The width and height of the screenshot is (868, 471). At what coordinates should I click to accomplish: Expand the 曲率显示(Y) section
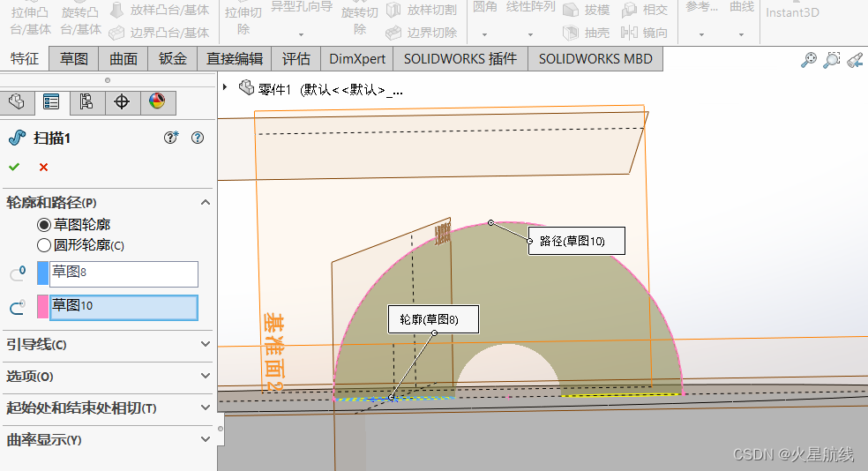tap(206, 439)
